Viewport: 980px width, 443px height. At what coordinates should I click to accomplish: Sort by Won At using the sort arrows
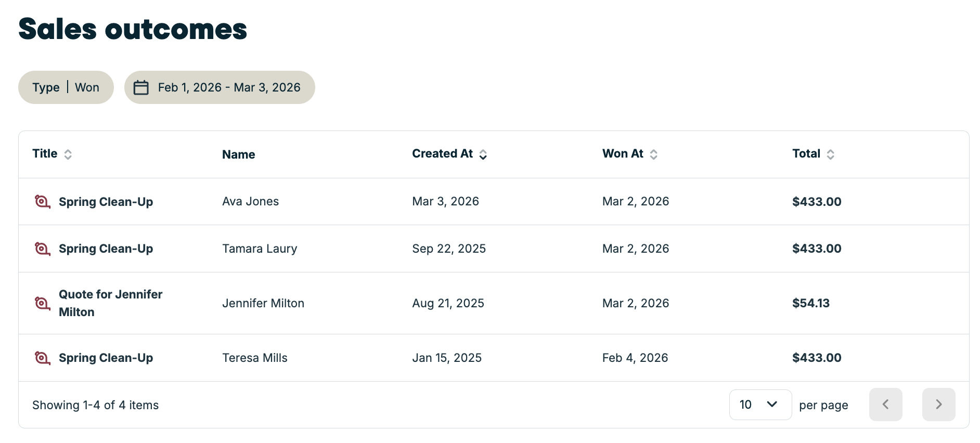[654, 154]
